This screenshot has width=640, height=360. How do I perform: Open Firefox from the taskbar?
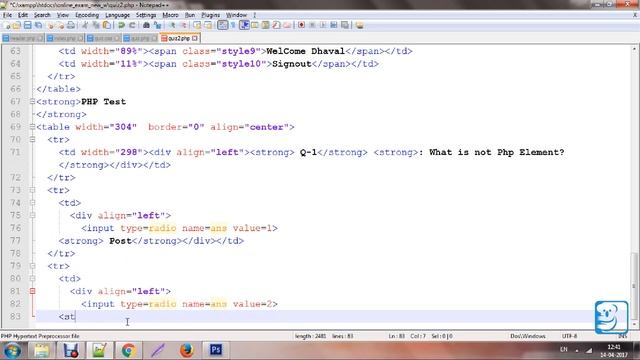[x=187, y=351]
